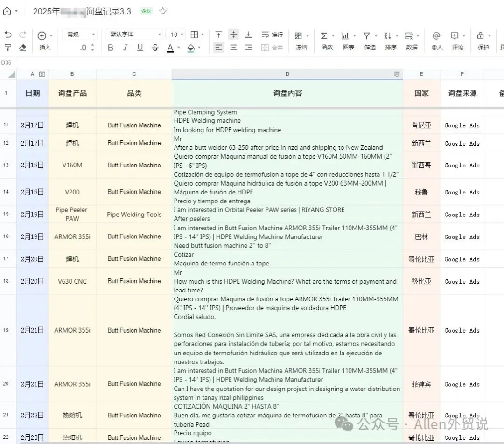Align cell content to bottom
504x444 pixels.
click(x=248, y=35)
